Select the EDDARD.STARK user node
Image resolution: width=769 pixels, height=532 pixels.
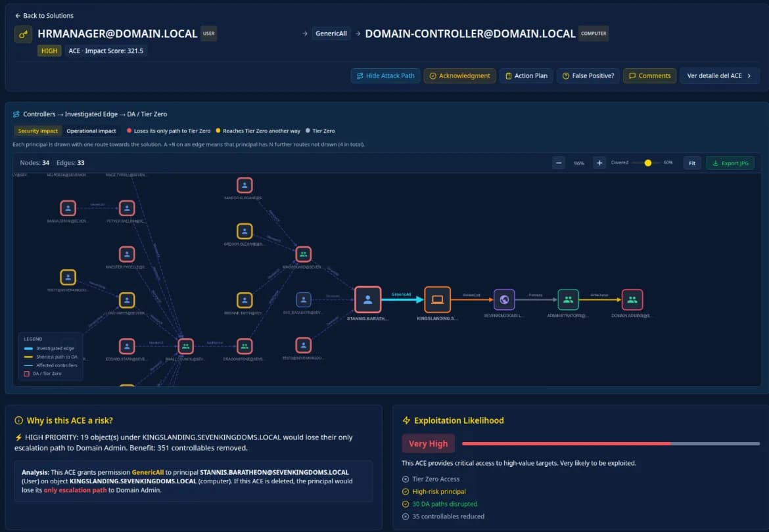point(127,346)
